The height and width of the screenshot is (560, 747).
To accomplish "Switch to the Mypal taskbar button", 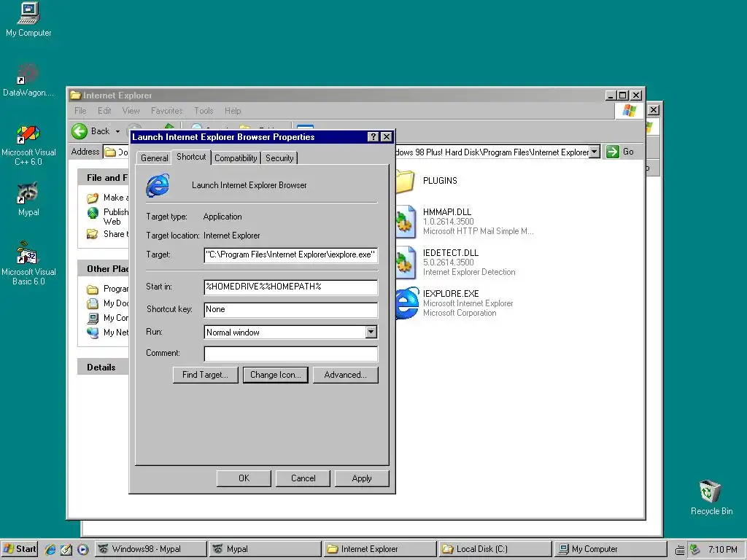I will click(265, 549).
